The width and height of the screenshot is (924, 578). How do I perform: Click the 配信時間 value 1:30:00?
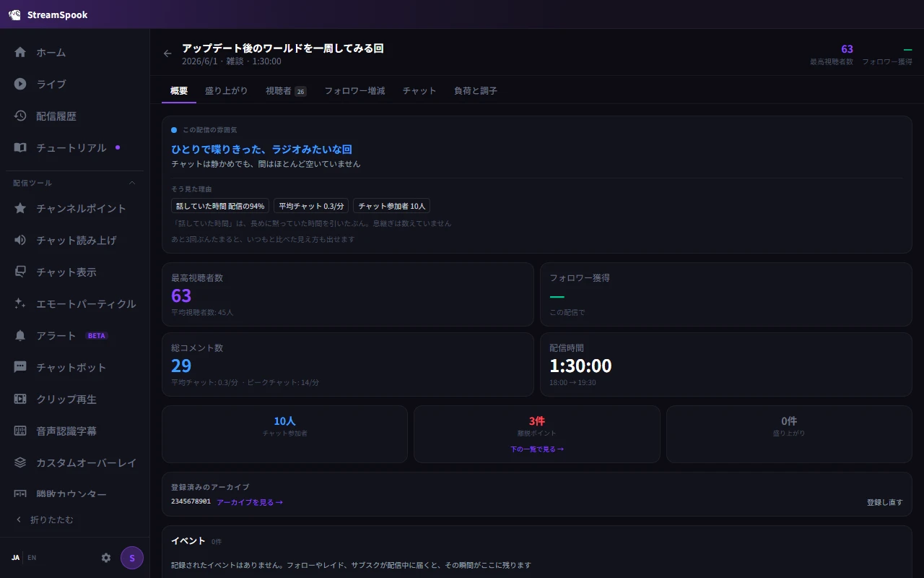click(x=580, y=366)
